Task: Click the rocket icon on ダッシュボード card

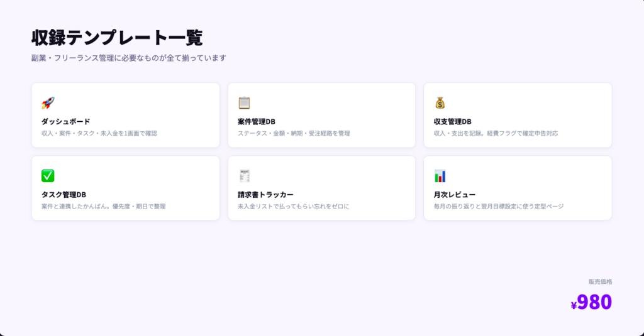Action: pyautogui.click(x=48, y=102)
